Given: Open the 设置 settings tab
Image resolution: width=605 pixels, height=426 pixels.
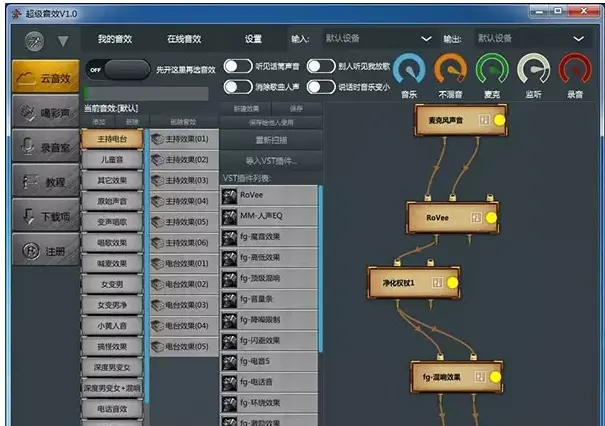Looking at the screenshot, I should pos(253,38).
